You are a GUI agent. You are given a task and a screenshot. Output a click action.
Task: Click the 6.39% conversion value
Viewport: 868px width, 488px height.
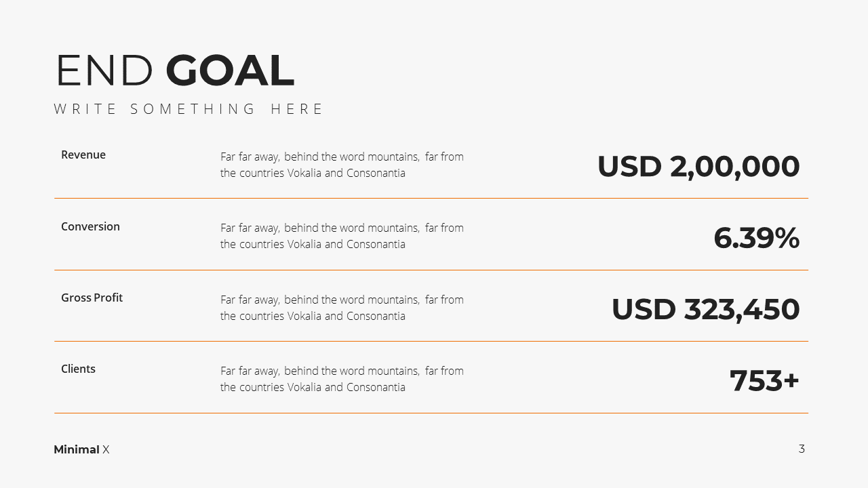757,238
